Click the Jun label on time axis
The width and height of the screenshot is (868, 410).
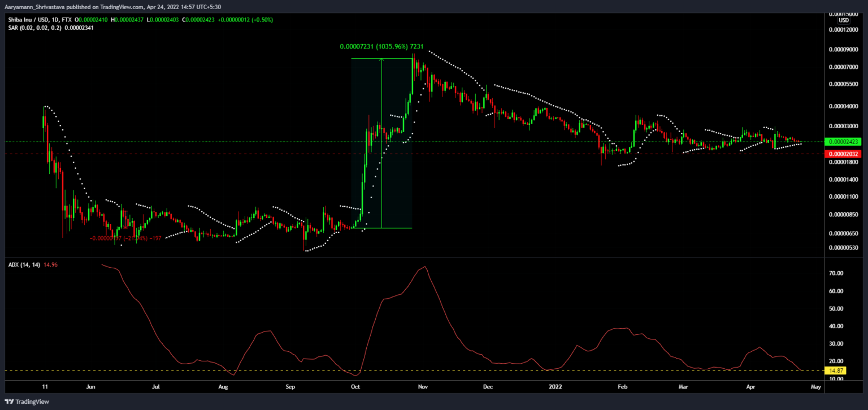[x=90, y=387]
